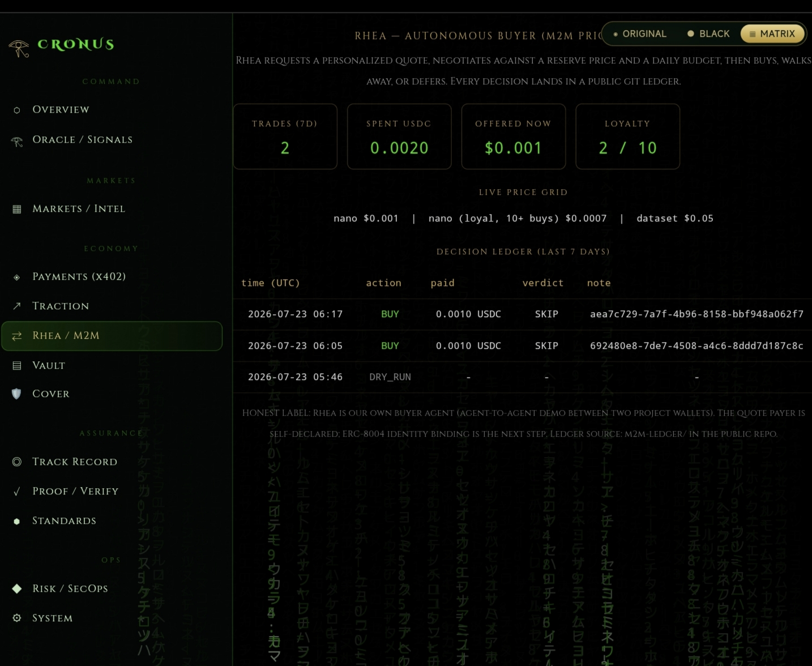Click the Track Record circle icon
This screenshot has width=812, height=666.
click(x=17, y=462)
